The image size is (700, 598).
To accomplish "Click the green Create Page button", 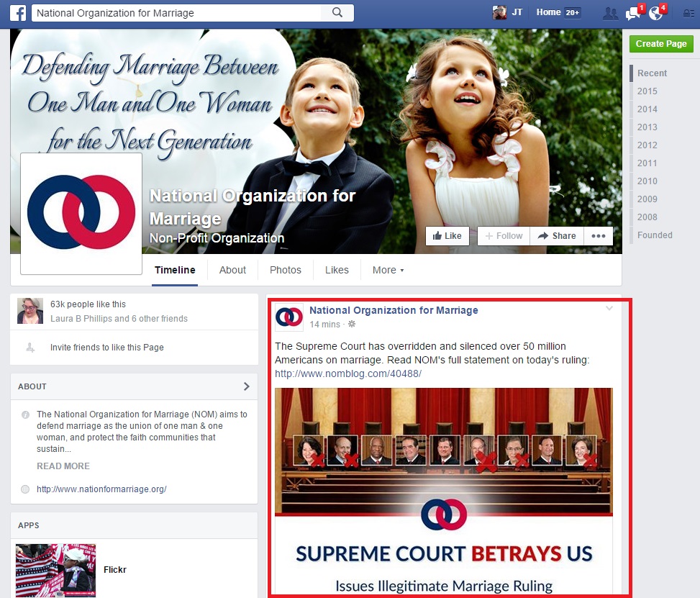I will click(661, 44).
